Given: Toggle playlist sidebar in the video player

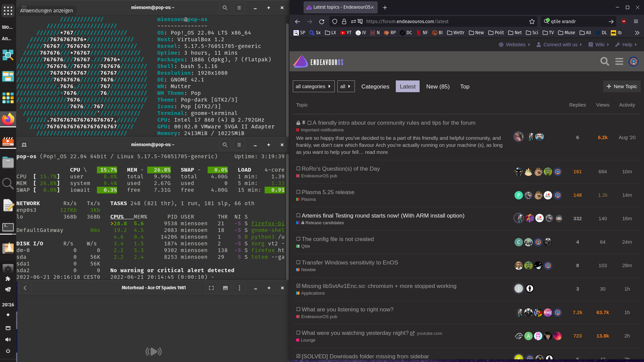Looking at the screenshot, I should click(225, 288).
